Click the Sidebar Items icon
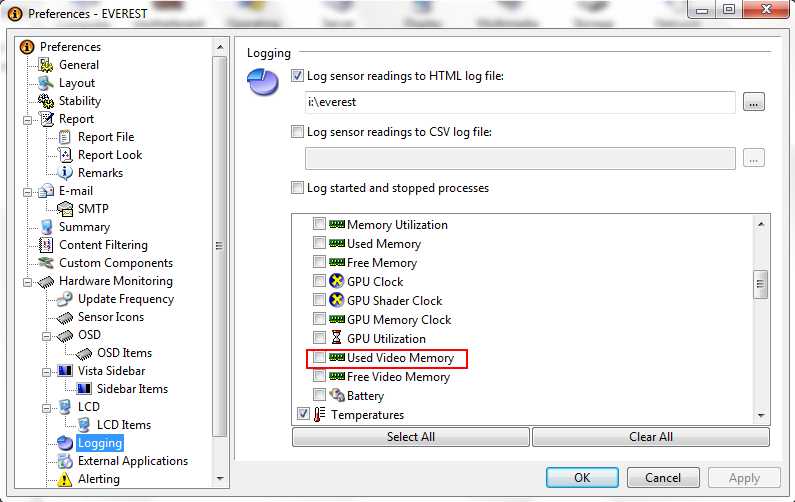This screenshot has height=502, width=795. point(84,389)
